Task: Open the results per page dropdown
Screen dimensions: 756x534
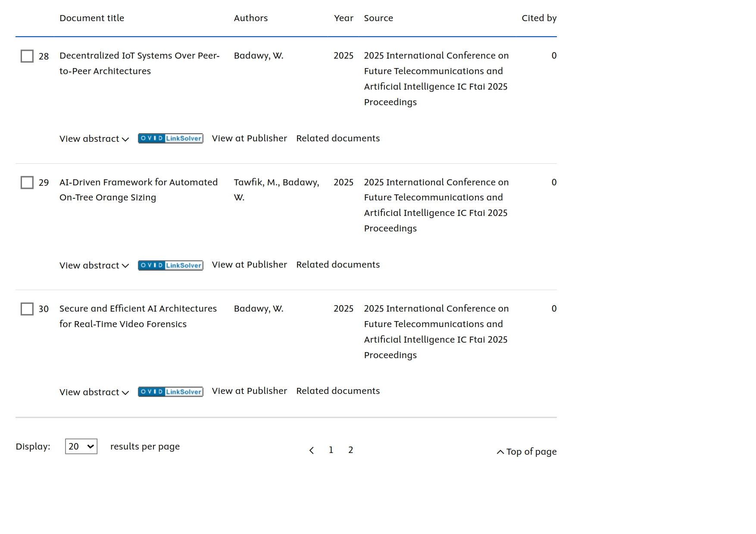Action: tap(81, 447)
